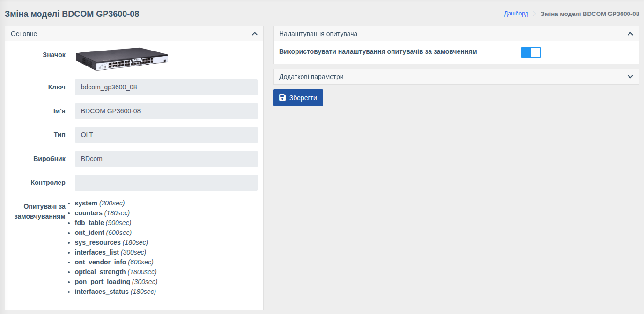Click the default poller settings label text
Viewport: 644px width, 314px height.
coord(378,51)
